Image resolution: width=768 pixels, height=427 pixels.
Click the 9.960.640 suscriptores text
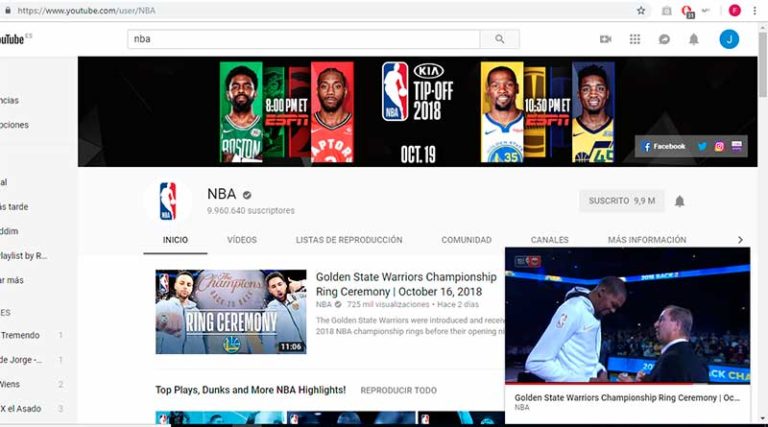pos(250,211)
